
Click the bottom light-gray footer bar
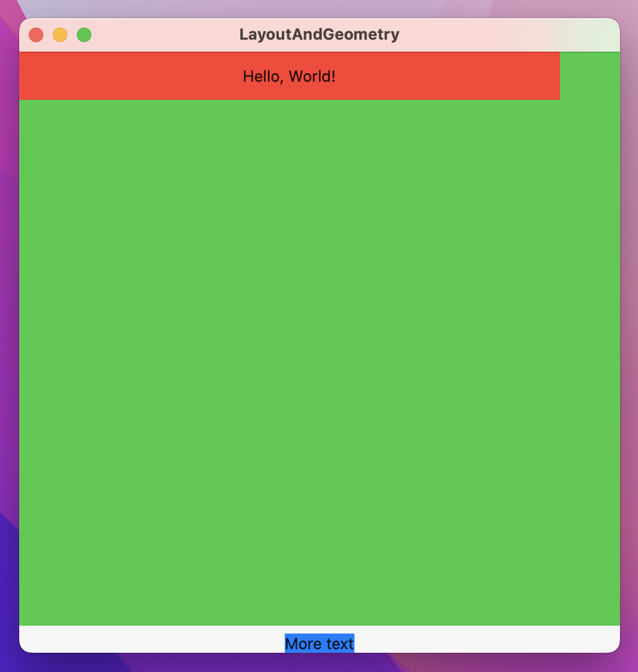pyautogui.click(x=150, y=638)
